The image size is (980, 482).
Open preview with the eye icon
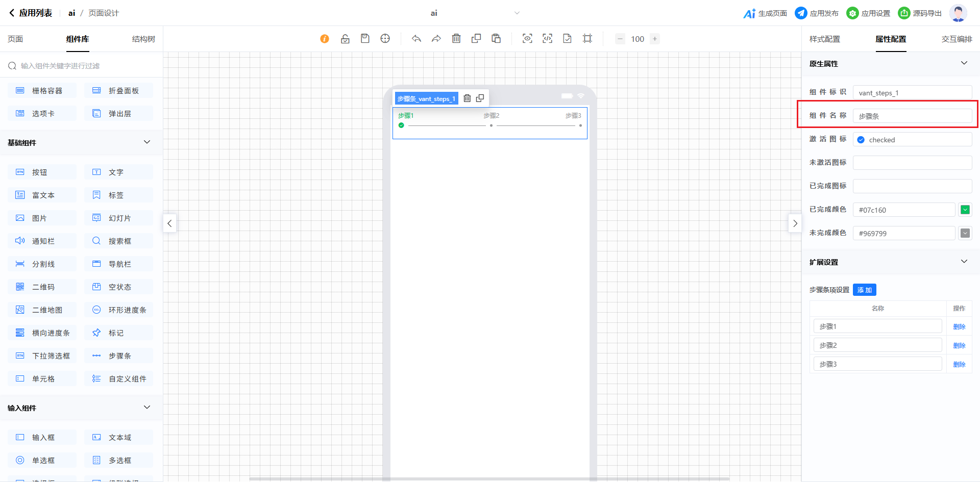coord(527,39)
